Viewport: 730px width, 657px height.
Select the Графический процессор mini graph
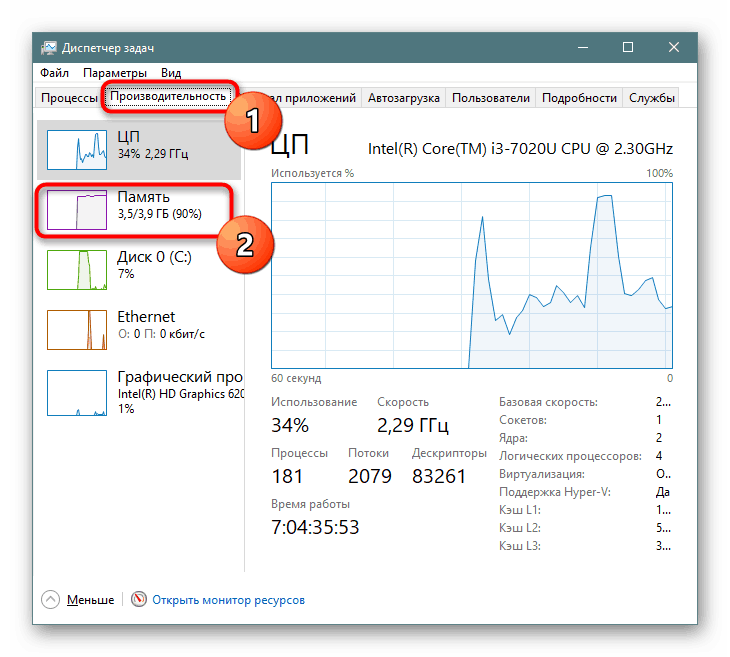coord(77,393)
